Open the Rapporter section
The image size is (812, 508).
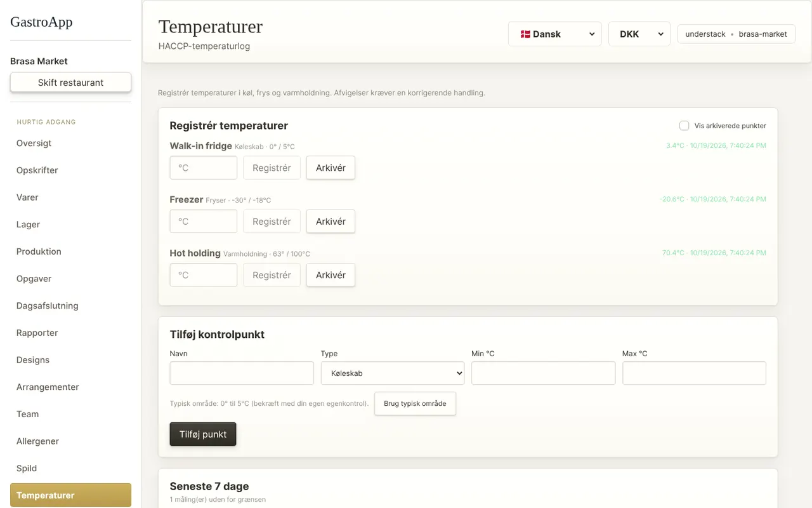[x=70, y=333]
